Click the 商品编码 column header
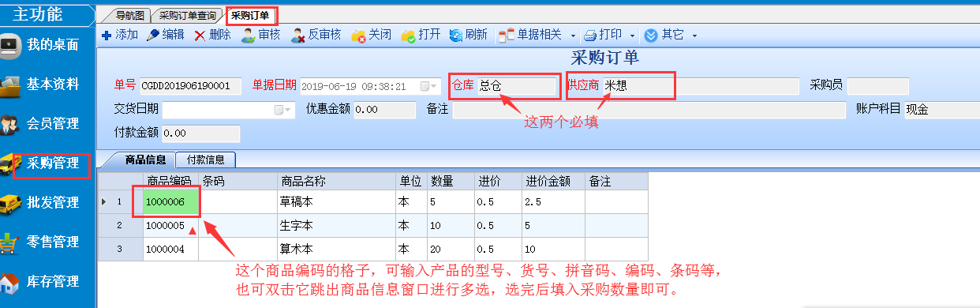This screenshot has height=308, width=980. point(170,181)
